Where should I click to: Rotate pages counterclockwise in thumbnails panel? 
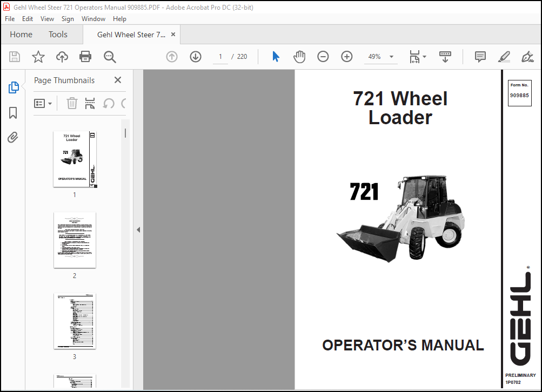click(x=109, y=103)
